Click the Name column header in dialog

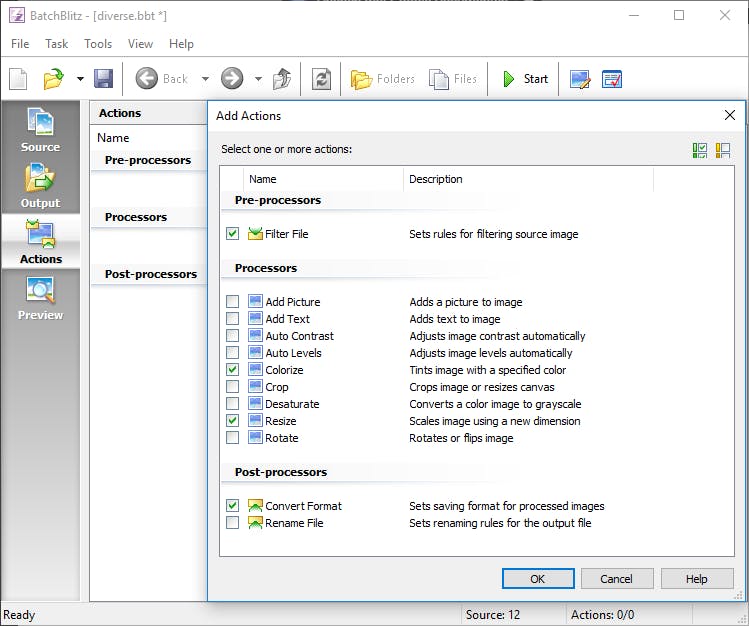click(323, 179)
